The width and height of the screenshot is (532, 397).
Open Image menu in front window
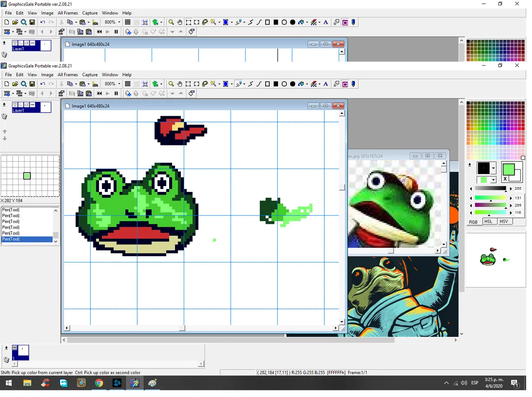point(47,75)
